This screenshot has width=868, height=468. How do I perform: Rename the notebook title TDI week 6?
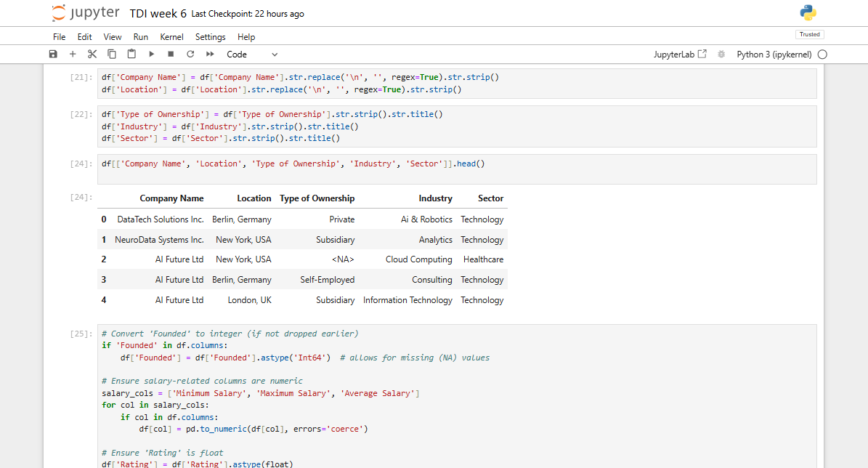tap(158, 14)
